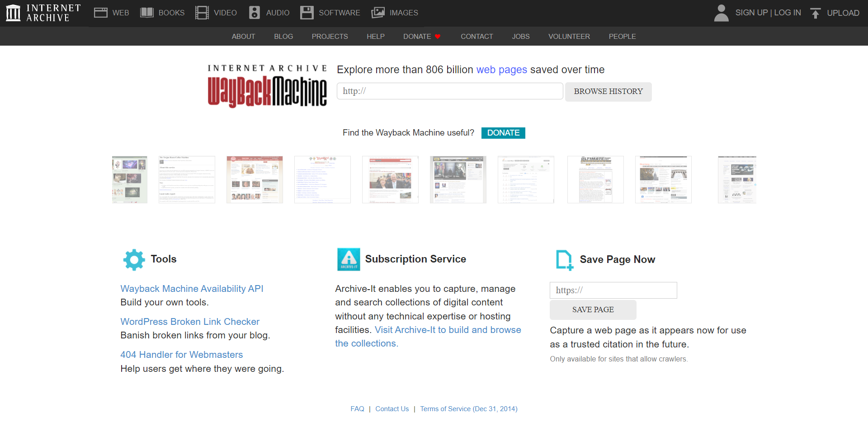
Task: Open the Books section icon
Action: point(147,13)
